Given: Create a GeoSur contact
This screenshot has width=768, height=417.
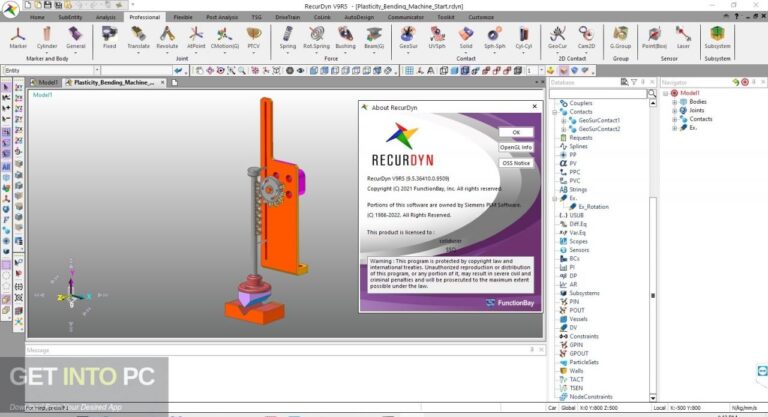Looking at the screenshot, I should (408, 38).
